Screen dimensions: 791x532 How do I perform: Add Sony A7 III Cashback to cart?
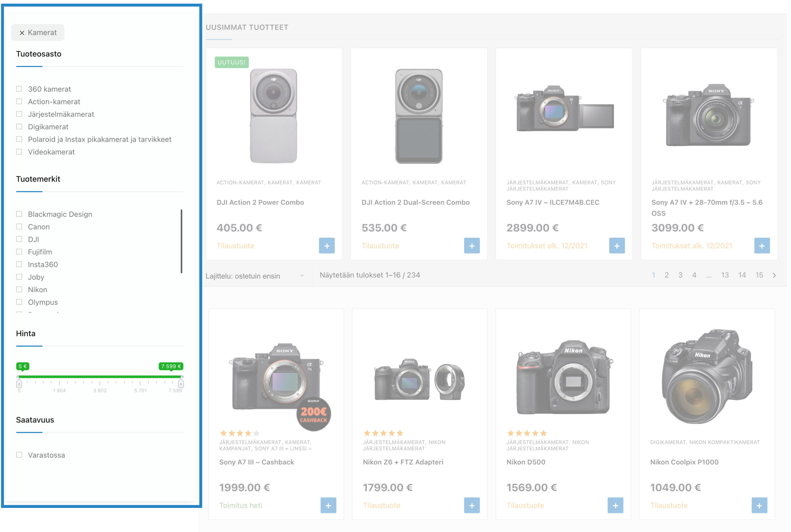328,505
